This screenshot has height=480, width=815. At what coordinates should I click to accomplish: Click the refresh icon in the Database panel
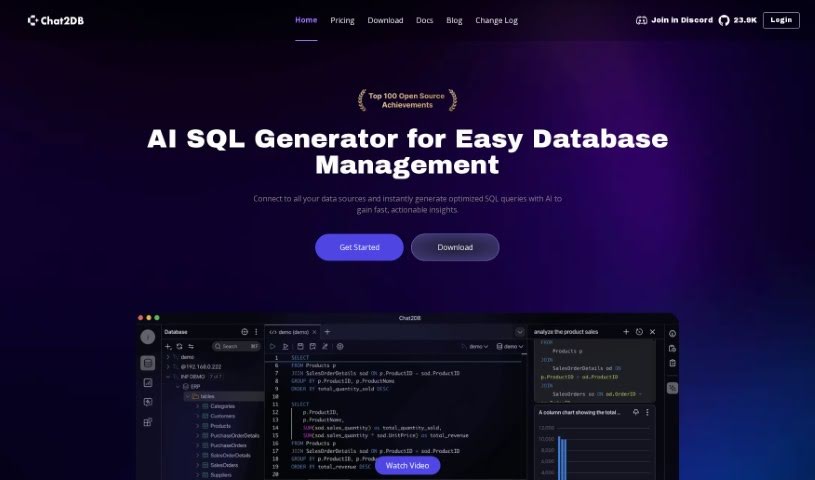click(179, 346)
